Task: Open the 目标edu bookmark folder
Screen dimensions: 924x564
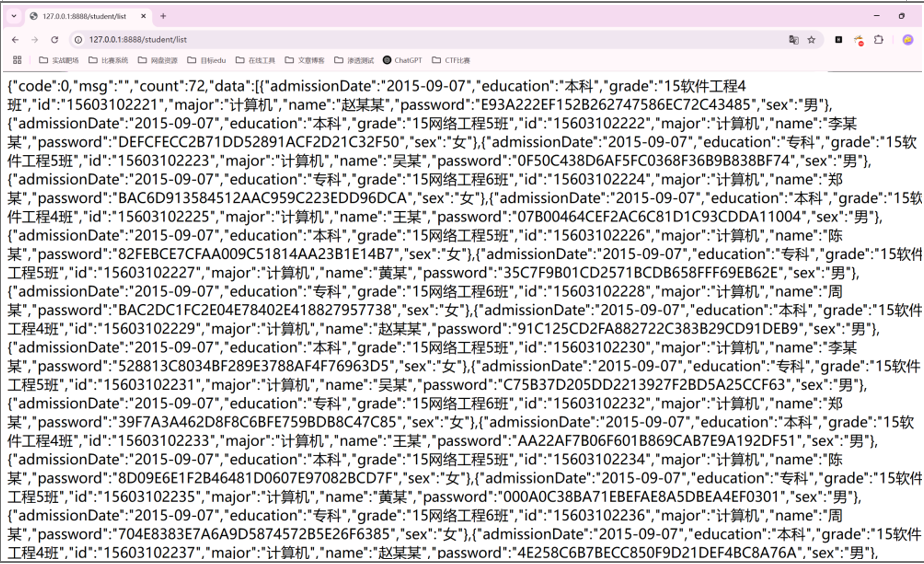Action: tap(206, 60)
